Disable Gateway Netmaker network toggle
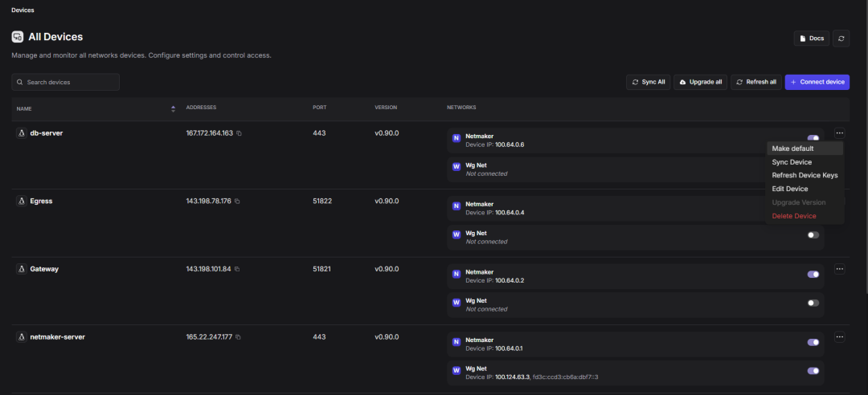The width and height of the screenshot is (868, 395). tap(813, 274)
